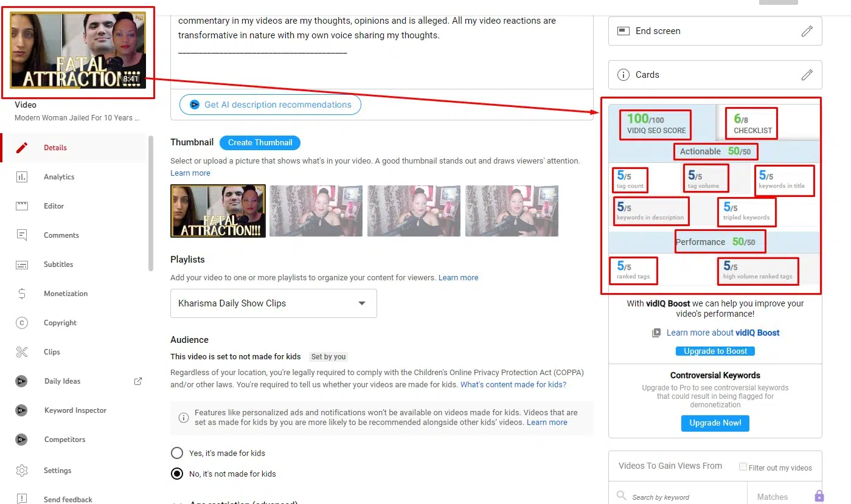The image size is (851, 504).
Task: Click the Comments sidebar icon
Action: tap(22, 235)
